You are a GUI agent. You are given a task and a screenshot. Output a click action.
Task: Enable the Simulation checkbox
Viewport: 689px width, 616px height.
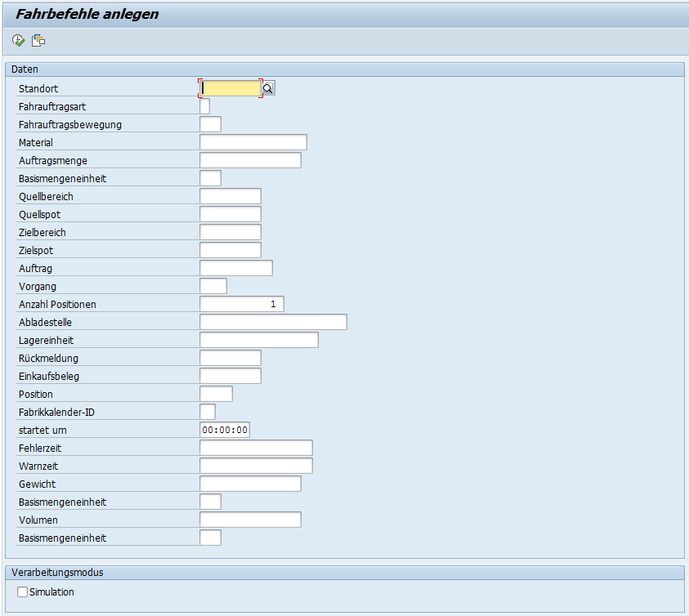[x=22, y=591]
